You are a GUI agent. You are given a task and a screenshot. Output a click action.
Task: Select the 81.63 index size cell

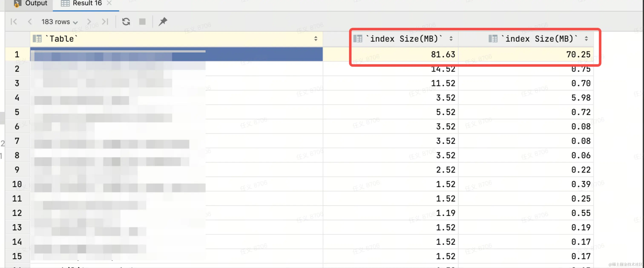tap(443, 55)
